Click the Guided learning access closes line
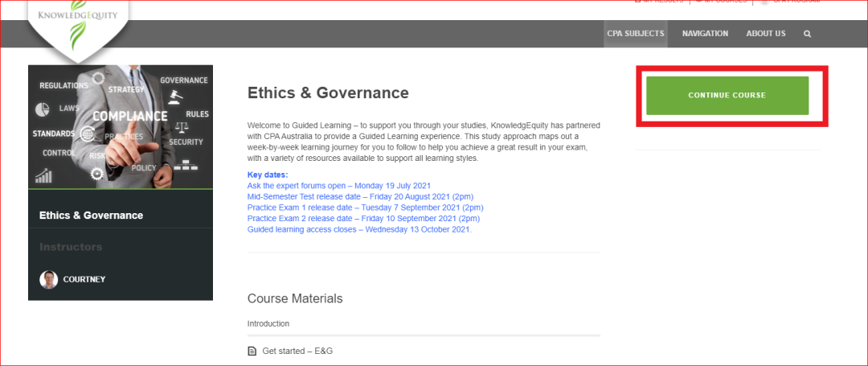Image resolution: width=868 pixels, height=366 pixels. tap(359, 229)
